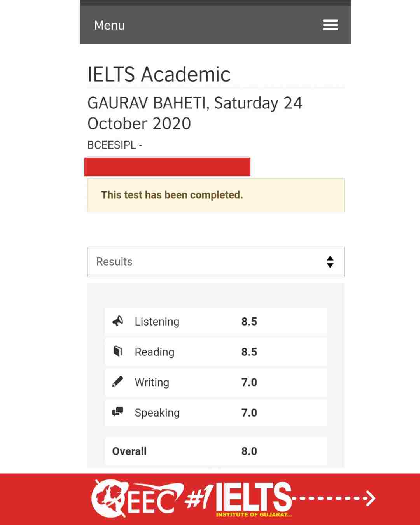This screenshot has width=420, height=525.
Task: Click the QEEC logo in the banner
Action: 137,499
